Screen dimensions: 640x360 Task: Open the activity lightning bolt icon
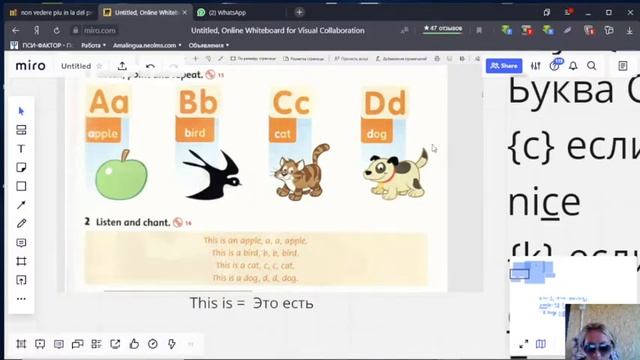point(172,344)
